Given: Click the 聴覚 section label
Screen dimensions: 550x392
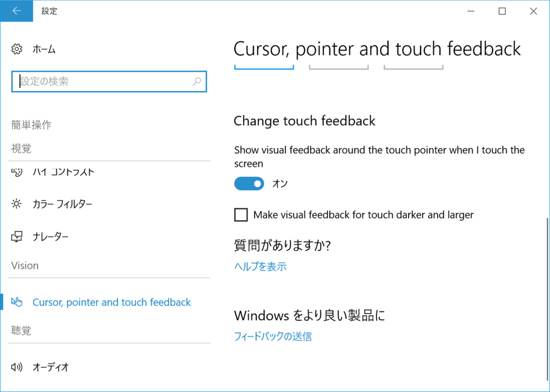Looking at the screenshot, I should 21,330.
